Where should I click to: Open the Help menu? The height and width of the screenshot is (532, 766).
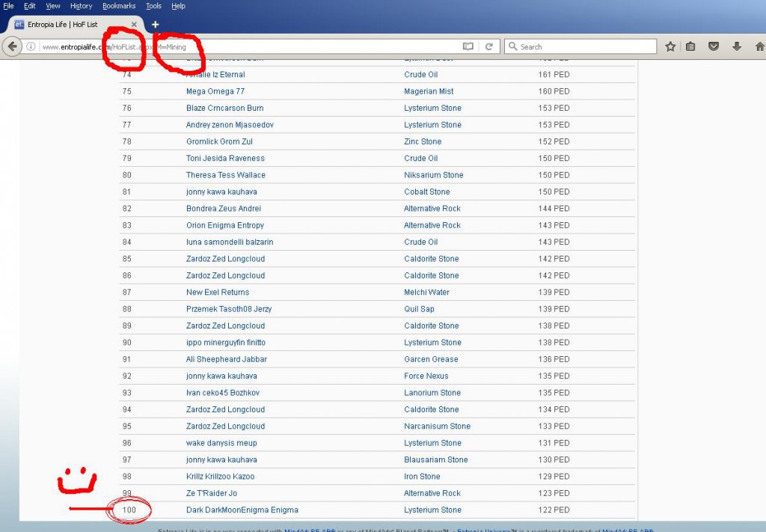pos(178,6)
